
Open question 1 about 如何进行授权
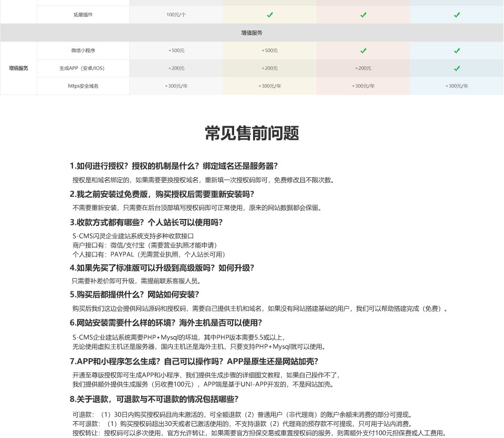pyautogui.click(x=173, y=166)
